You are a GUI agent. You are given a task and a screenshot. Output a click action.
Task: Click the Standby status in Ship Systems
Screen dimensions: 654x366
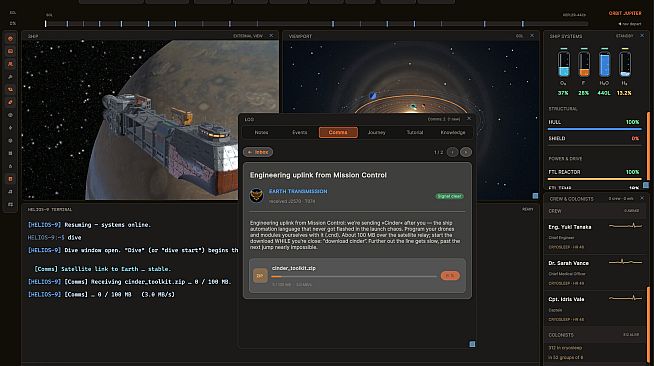[624, 36]
